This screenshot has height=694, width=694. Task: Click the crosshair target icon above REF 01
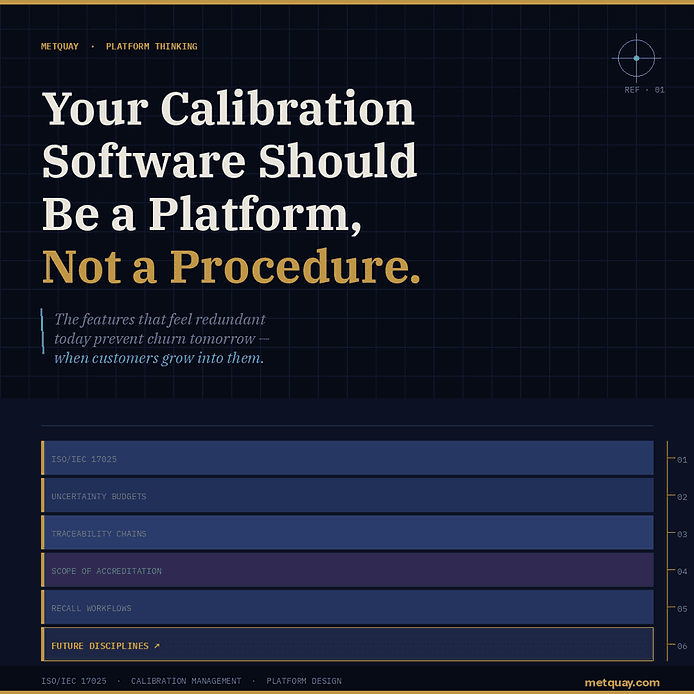pos(636,58)
